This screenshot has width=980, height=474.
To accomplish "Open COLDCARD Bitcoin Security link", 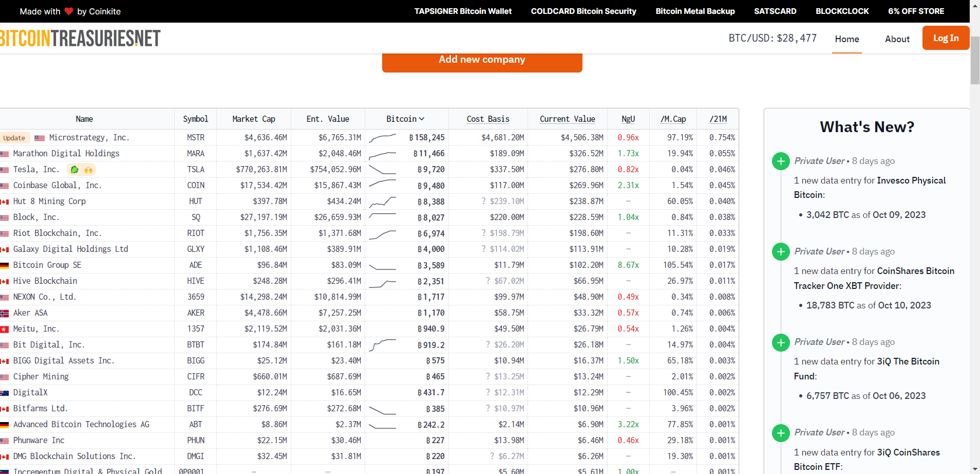I will coord(583,11).
